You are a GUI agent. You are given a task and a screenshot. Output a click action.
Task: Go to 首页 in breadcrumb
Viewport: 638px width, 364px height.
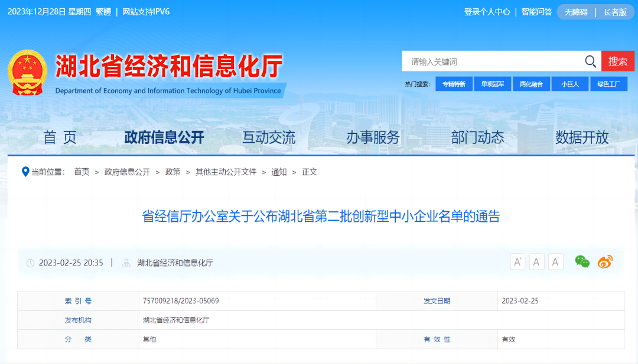point(82,172)
